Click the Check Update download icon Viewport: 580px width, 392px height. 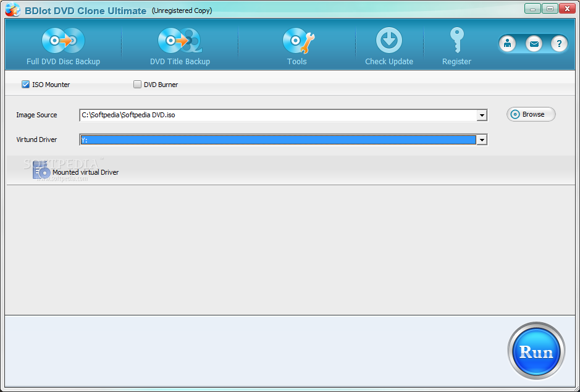tap(389, 40)
